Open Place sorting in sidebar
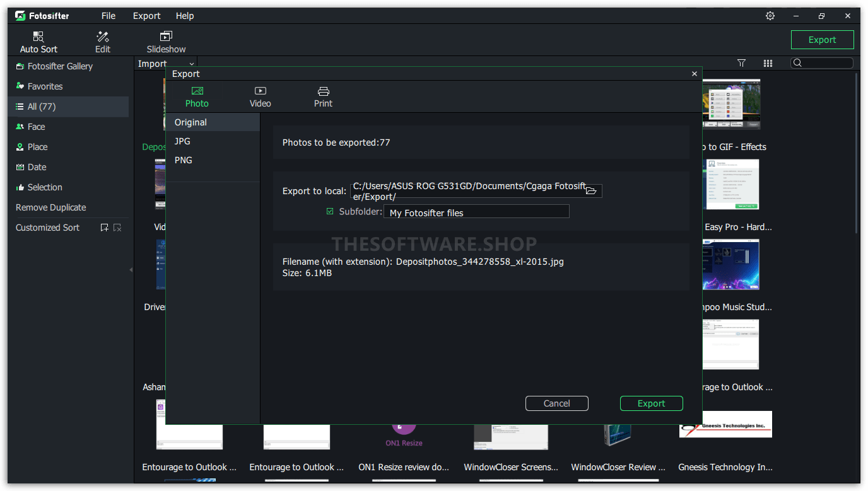The width and height of the screenshot is (868, 491). tap(68, 147)
